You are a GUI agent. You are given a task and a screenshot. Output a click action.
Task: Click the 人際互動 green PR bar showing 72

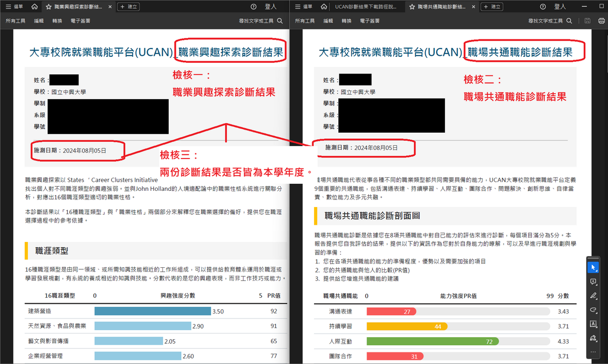click(x=433, y=342)
